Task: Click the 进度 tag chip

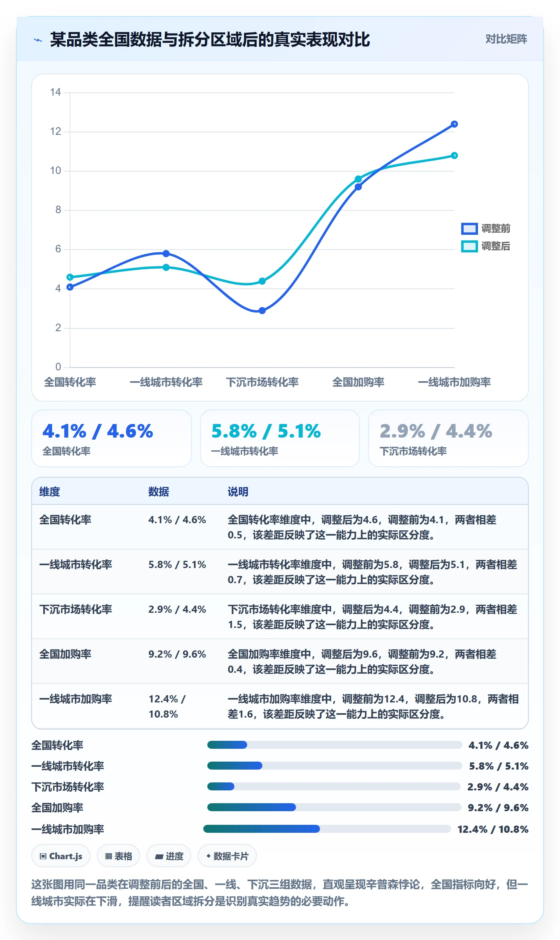Action: click(169, 856)
